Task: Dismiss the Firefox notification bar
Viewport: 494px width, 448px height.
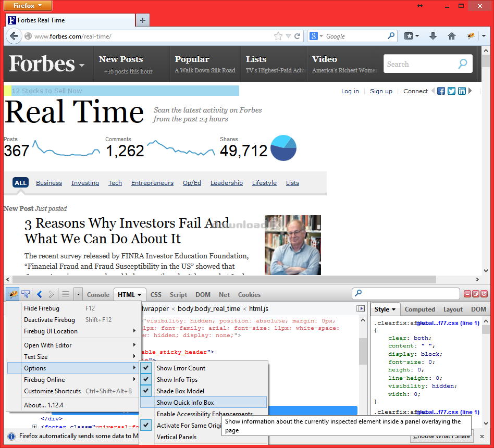Action: [x=481, y=437]
